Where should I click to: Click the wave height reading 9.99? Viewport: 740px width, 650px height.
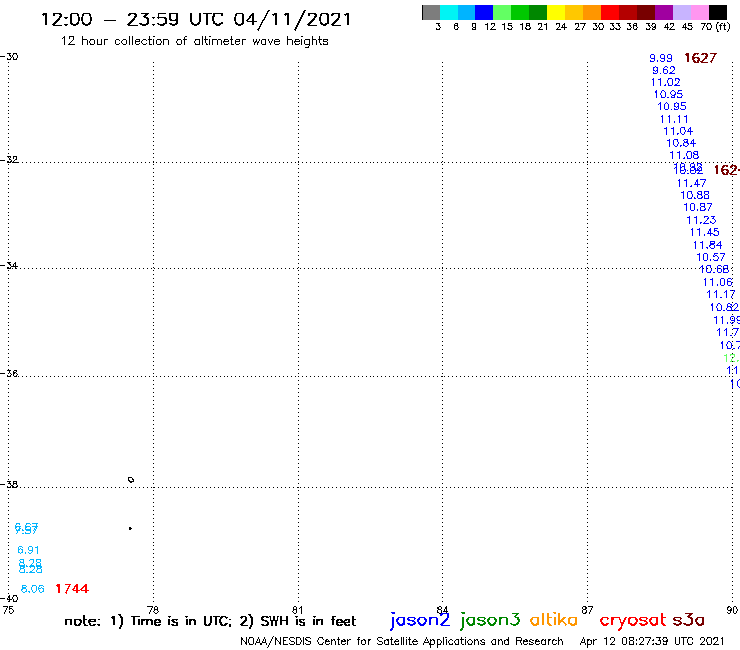[x=661, y=58]
